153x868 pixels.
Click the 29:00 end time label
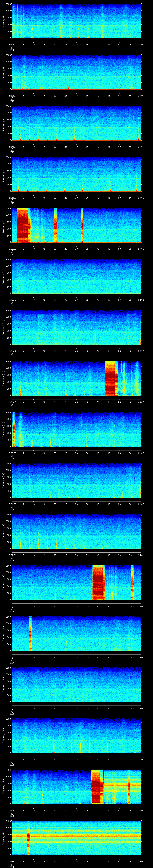click(141, 351)
